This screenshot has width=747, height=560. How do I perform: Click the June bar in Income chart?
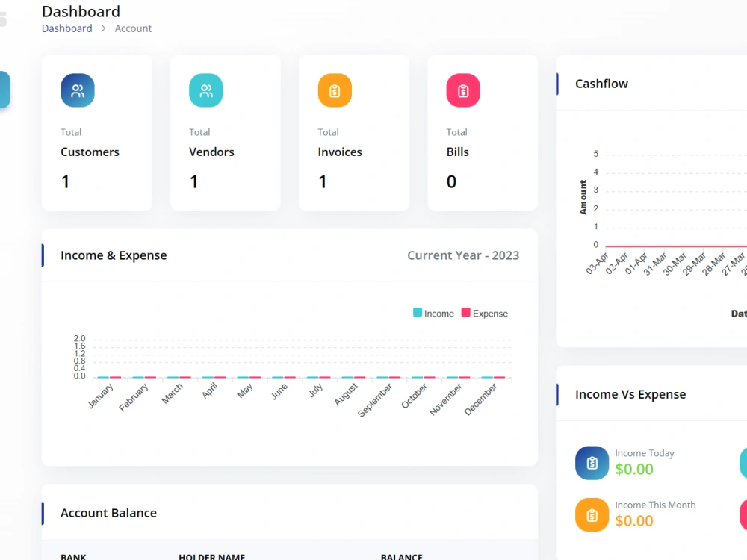[283, 377]
